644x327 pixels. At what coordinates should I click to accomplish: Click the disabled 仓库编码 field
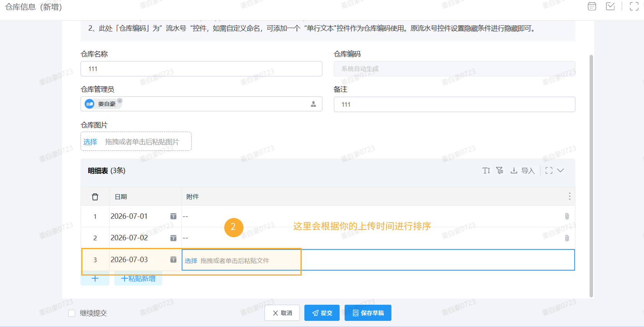click(x=454, y=69)
